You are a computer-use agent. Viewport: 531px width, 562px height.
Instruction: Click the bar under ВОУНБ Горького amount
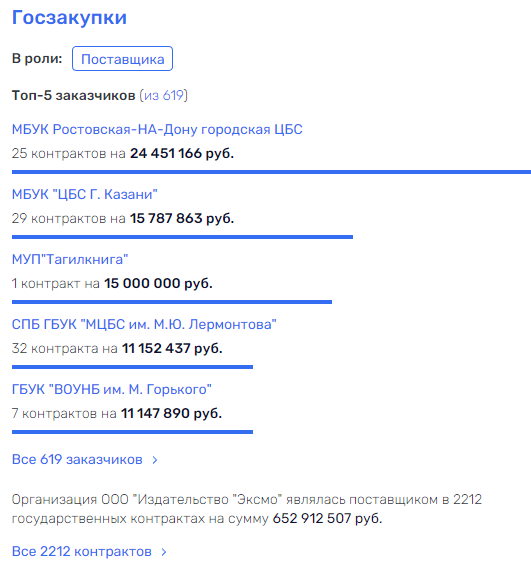click(x=132, y=432)
